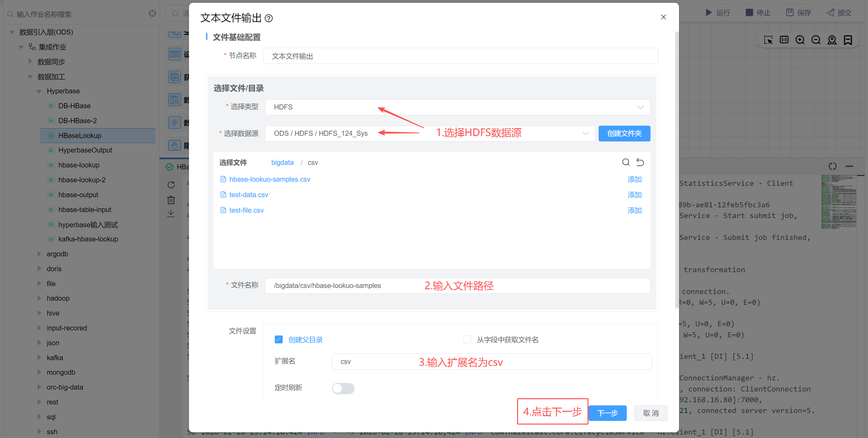
Task: Click the help icon beside 文本文件输出 title
Action: [268, 18]
